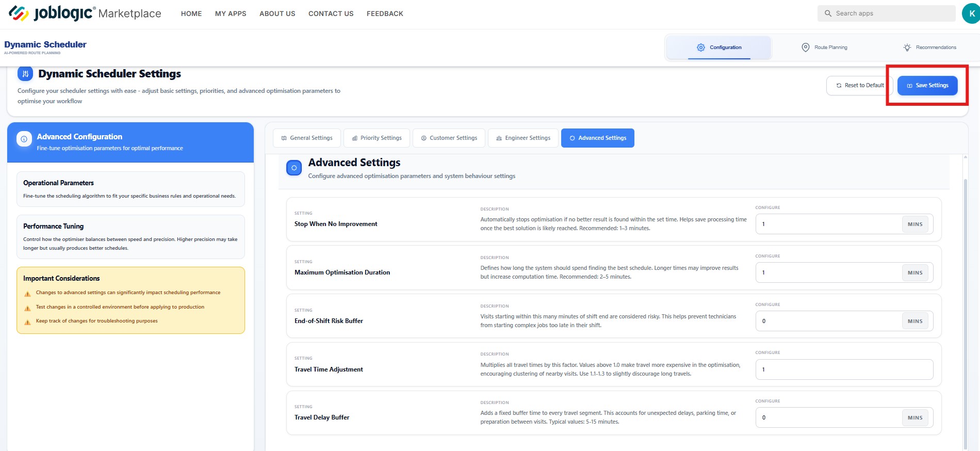980x451 pixels.
Task: Click the warning icon beside 'Test changes'
Action: (28, 308)
